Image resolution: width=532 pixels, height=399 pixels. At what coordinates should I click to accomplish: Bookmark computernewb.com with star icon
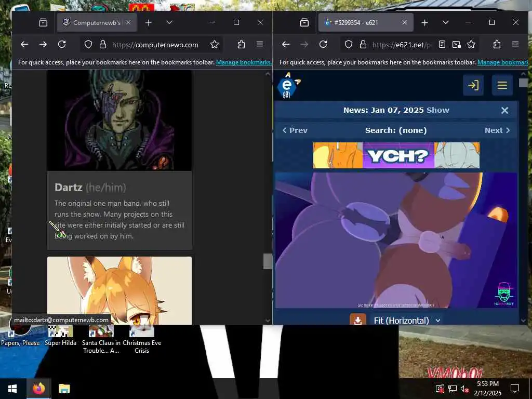[x=215, y=45]
